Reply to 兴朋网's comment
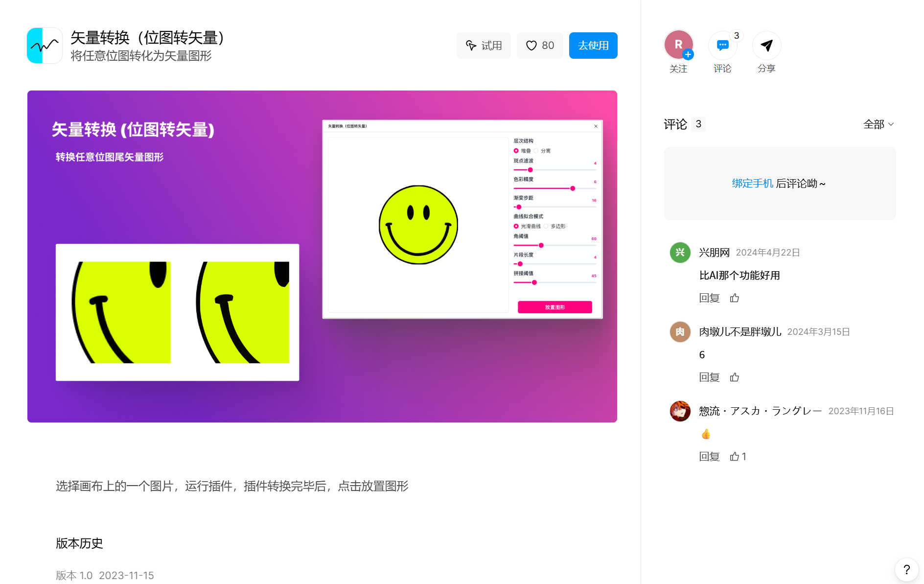The image size is (924, 584). [709, 298]
